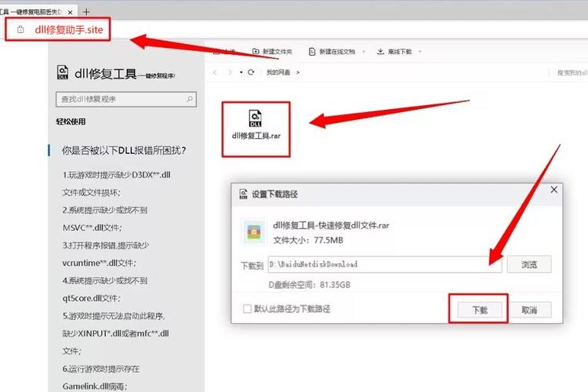
Task: Click the DLL logo icon beside dll修复工具 title
Action: [63, 72]
